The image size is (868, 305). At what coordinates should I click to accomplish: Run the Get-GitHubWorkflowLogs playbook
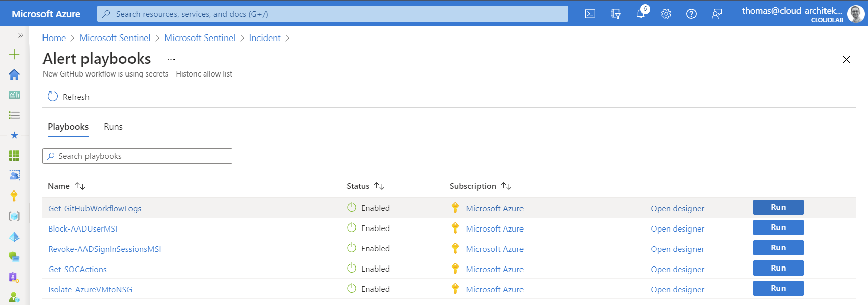tap(778, 207)
